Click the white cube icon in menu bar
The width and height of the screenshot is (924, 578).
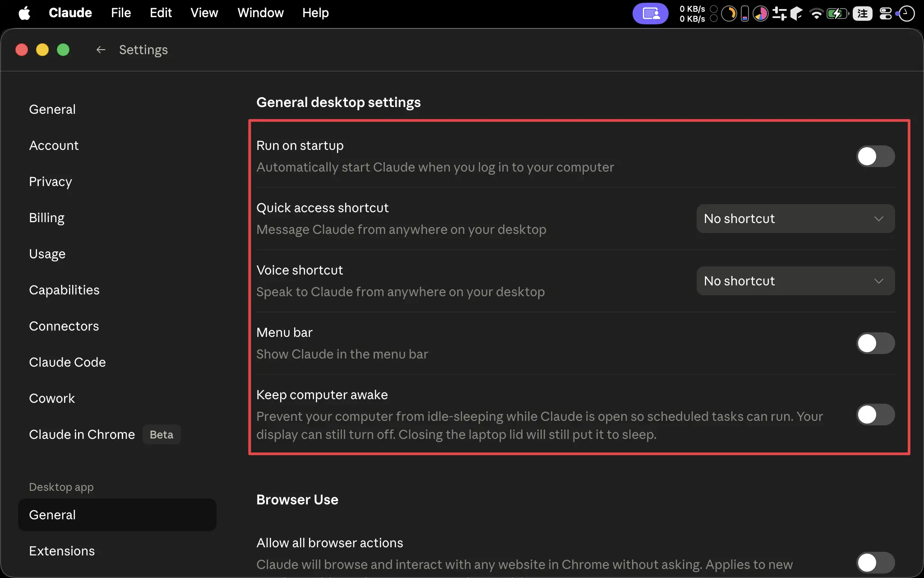pos(796,14)
